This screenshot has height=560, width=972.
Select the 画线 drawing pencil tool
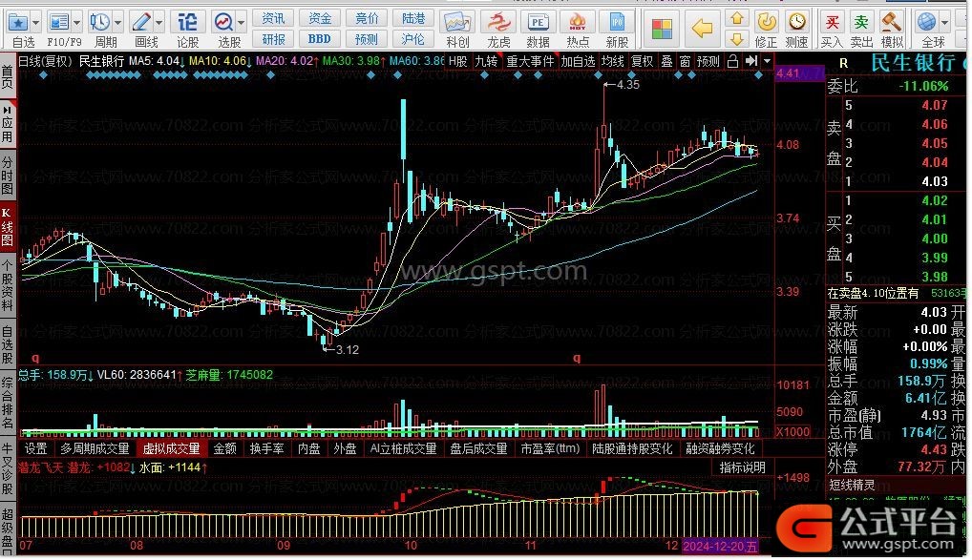141,23
